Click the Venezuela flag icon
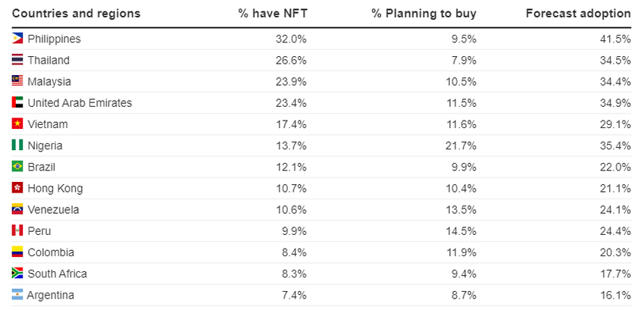The image size is (644, 310). [17, 209]
